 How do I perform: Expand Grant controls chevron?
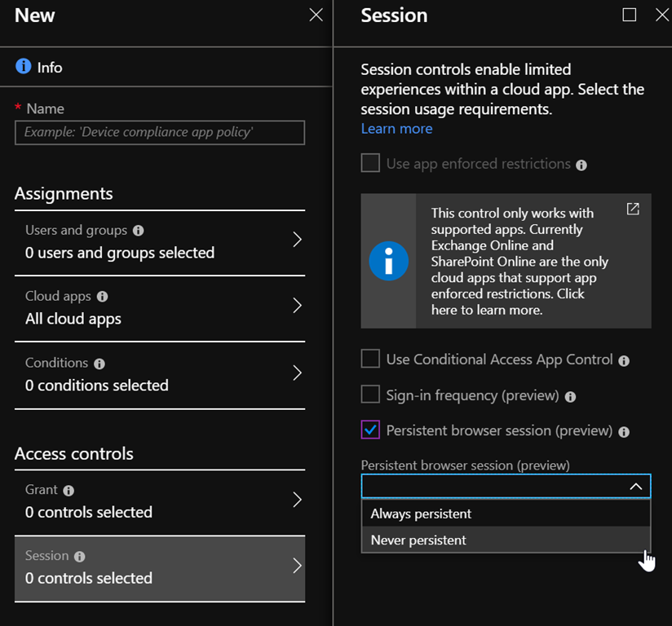[x=297, y=500]
